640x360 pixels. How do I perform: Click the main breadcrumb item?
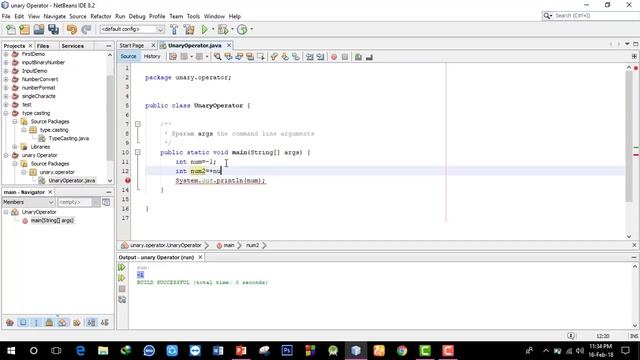point(229,245)
